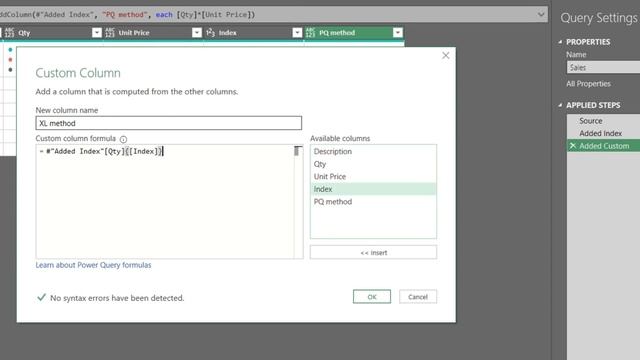Collapse the PROPERTIES section
Screen dimensions: 640x360
pos(560,42)
